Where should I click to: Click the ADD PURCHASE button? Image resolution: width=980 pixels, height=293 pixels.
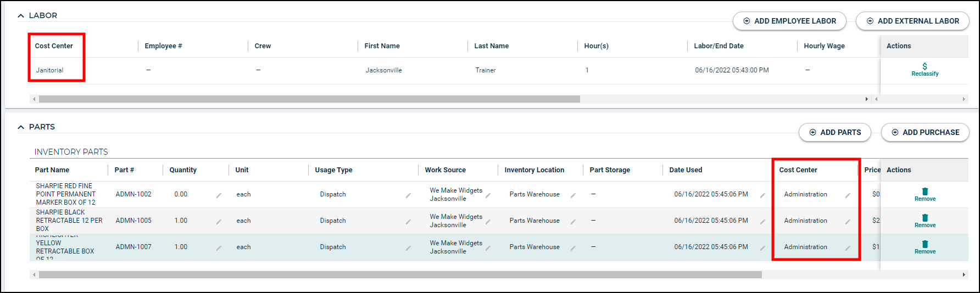point(925,132)
